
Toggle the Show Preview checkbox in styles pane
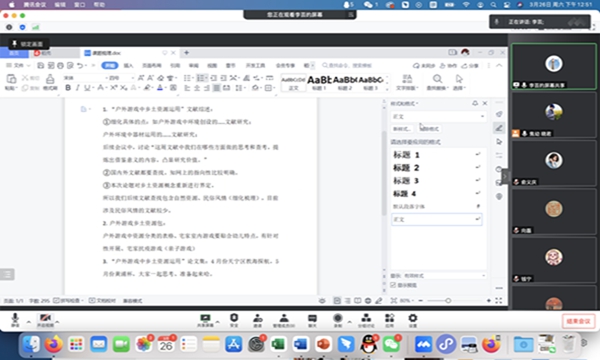[x=393, y=285]
